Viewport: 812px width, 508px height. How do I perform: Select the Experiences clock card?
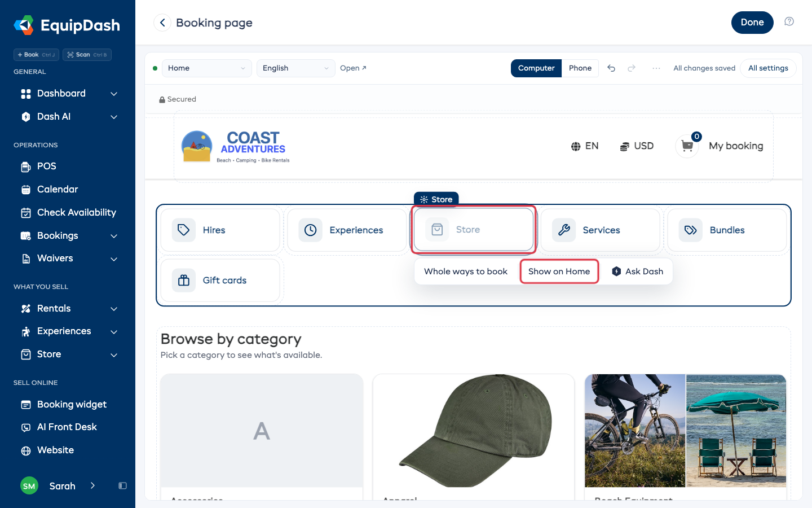(x=347, y=230)
